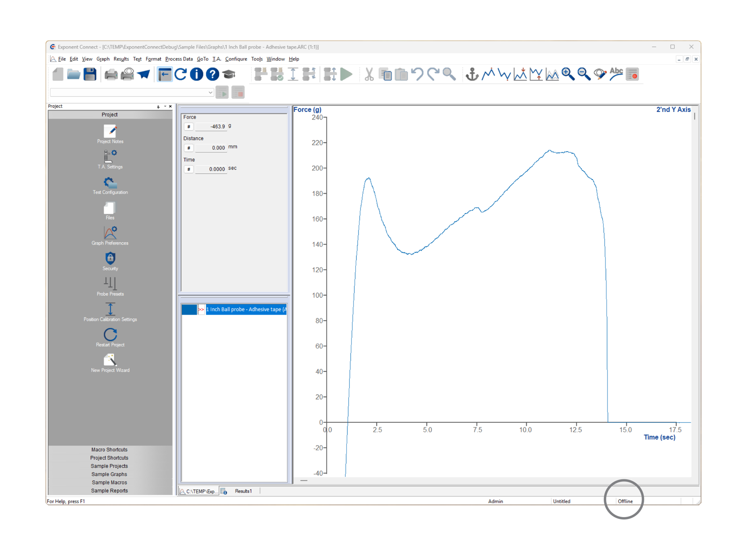Open a file with the folder icon
The width and height of the screenshot is (747, 560).
tap(73, 74)
